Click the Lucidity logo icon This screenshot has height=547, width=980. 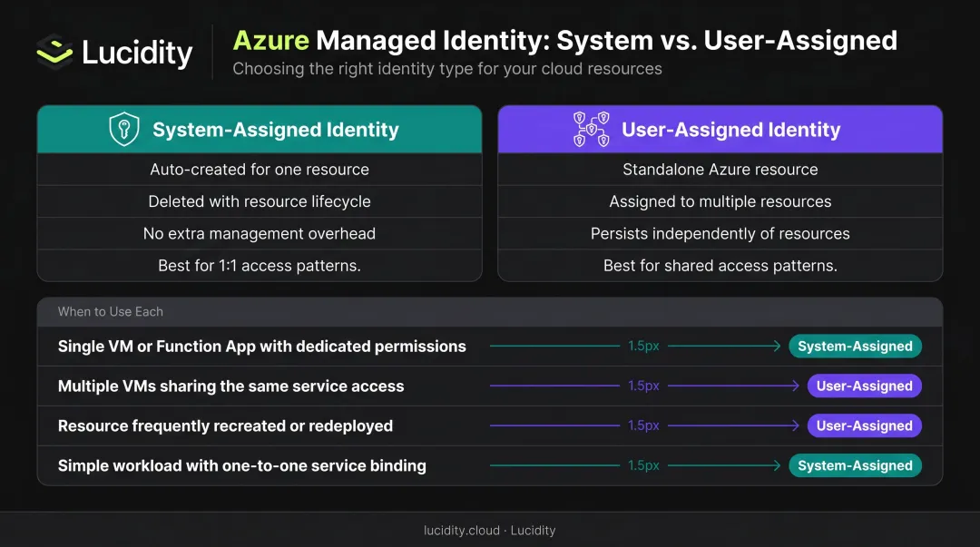pos(54,52)
